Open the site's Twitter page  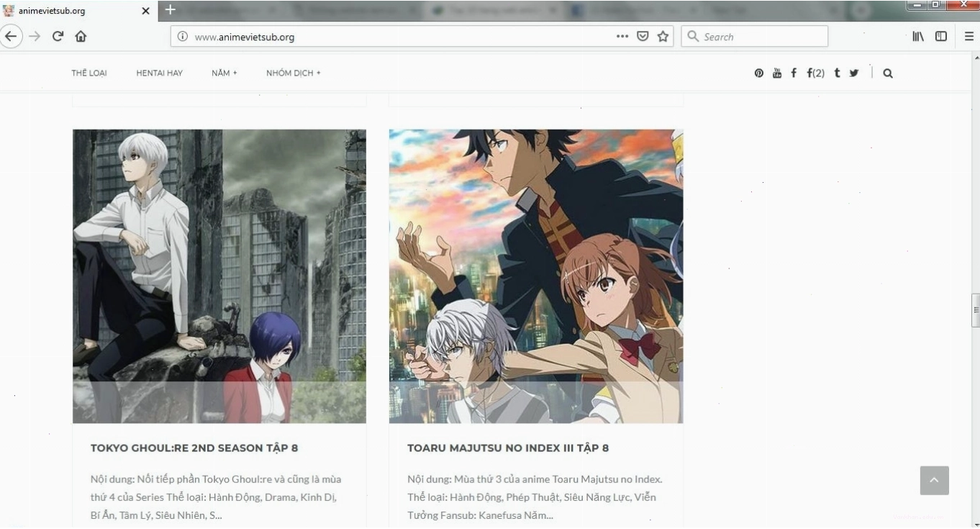[854, 73]
